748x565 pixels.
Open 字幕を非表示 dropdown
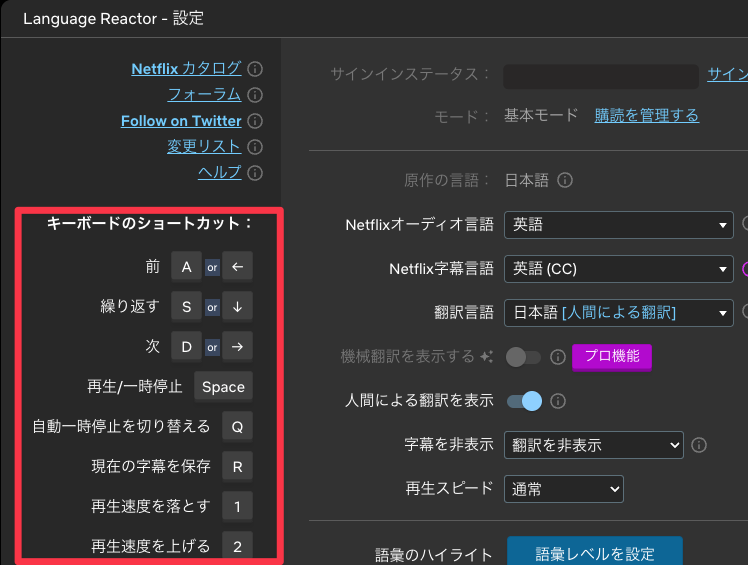click(593, 445)
